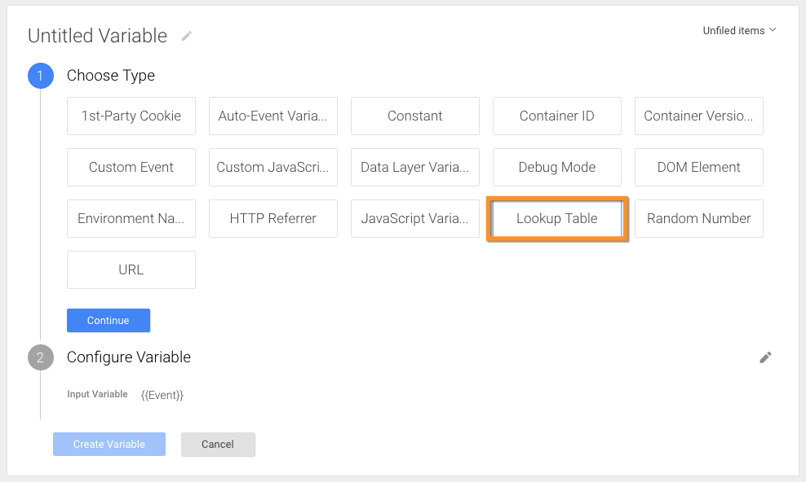Image resolution: width=806 pixels, height=482 pixels.
Task: Choose the DOM Element type
Action: pyautogui.click(x=699, y=167)
